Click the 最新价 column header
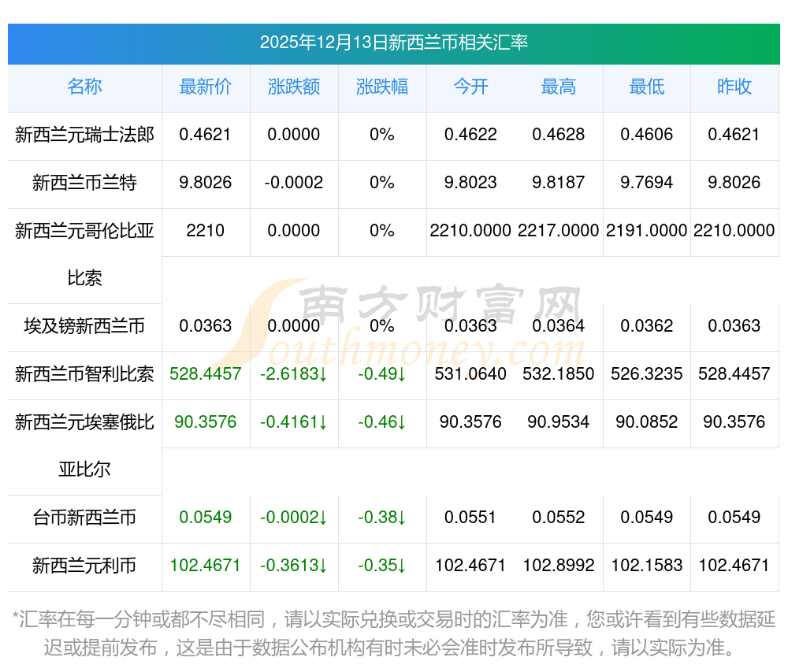The image size is (788, 672). (206, 87)
